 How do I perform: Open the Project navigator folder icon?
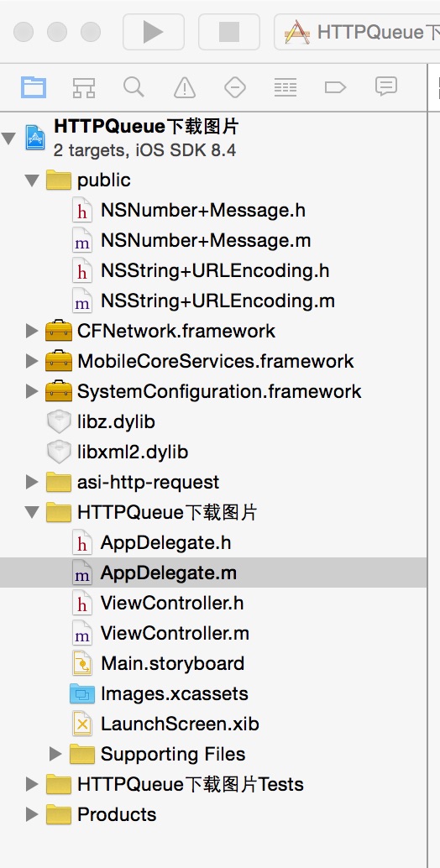tap(34, 87)
